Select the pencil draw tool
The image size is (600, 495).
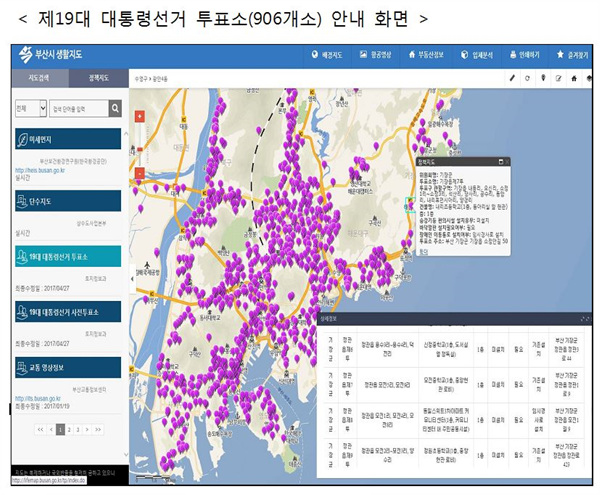tap(512, 78)
